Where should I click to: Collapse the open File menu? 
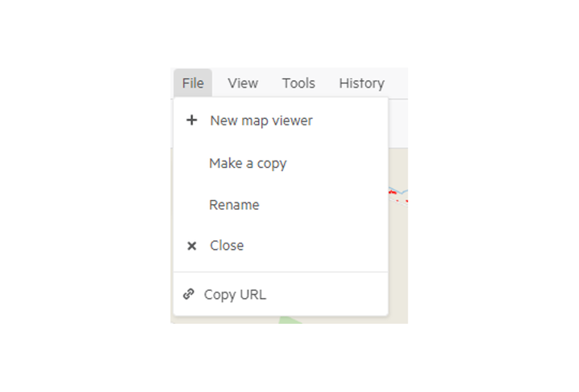[193, 83]
